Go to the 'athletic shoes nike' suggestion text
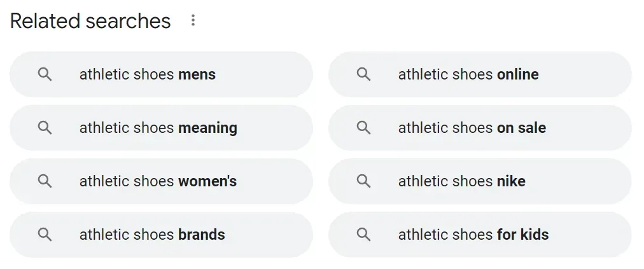644x269 pixels. tap(461, 181)
